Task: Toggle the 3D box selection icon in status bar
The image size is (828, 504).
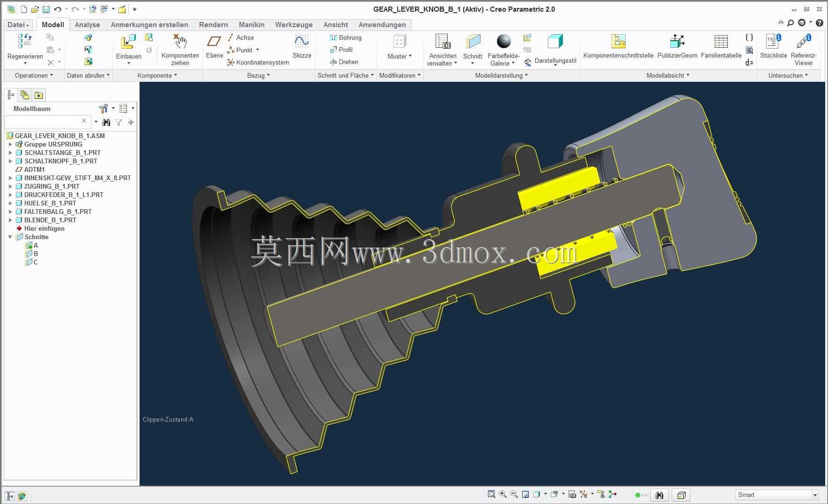Action: (681, 495)
